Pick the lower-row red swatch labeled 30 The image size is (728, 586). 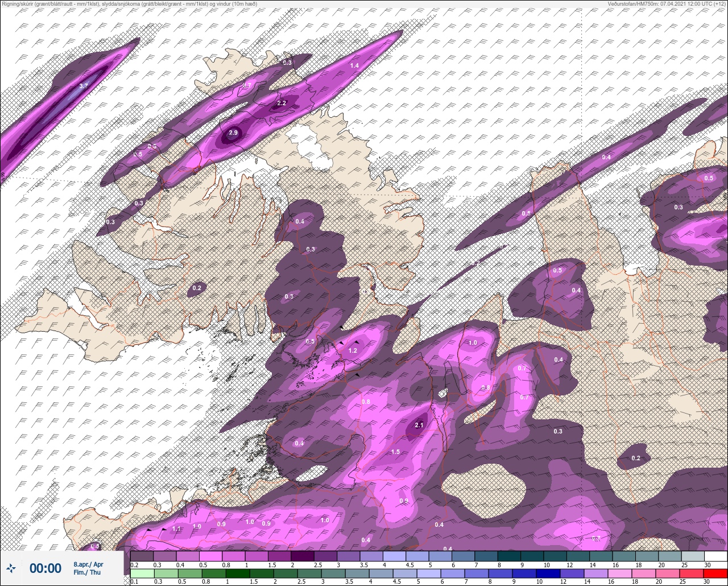pos(715,573)
